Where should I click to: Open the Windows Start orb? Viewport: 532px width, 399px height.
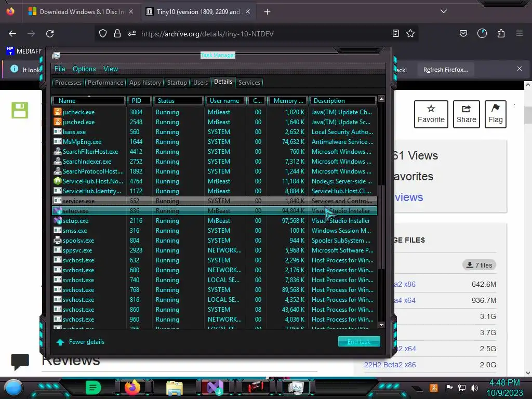[13, 388]
